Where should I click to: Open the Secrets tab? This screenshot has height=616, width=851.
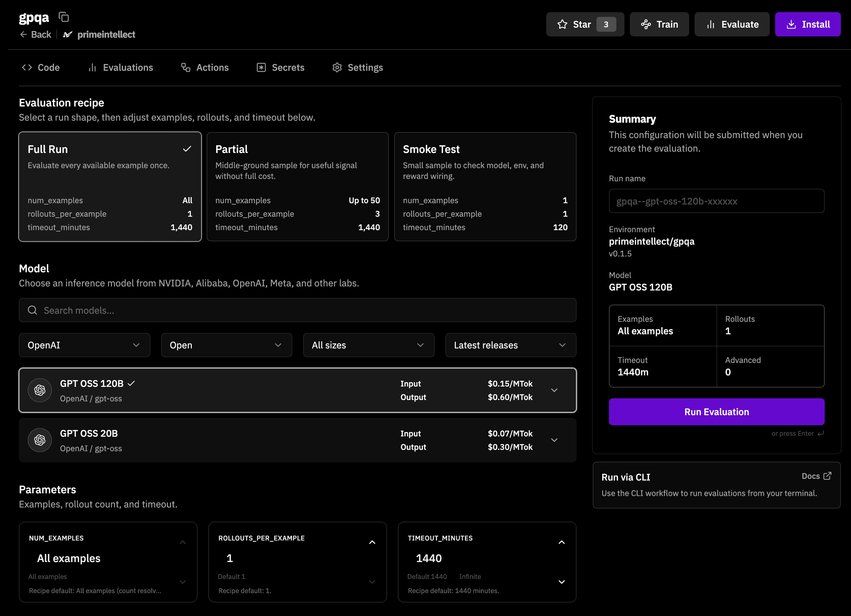[281, 67]
